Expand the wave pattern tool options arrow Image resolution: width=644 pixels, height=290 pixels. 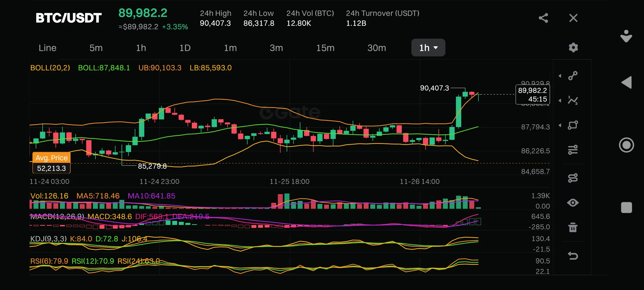coord(560,101)
